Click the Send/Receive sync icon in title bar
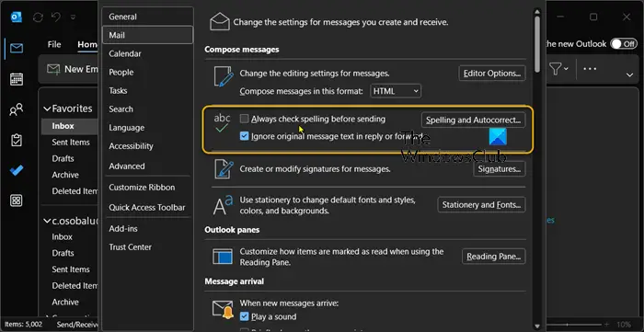 [39, 17]
